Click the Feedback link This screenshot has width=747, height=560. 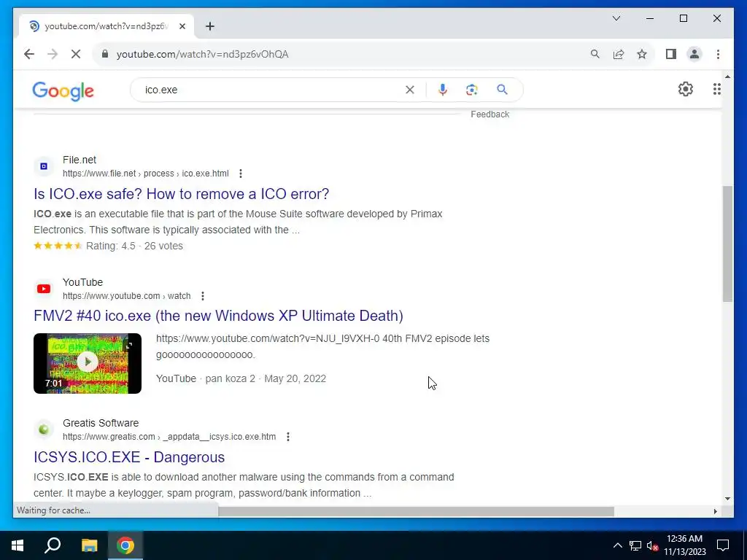(x=489, y=114)
